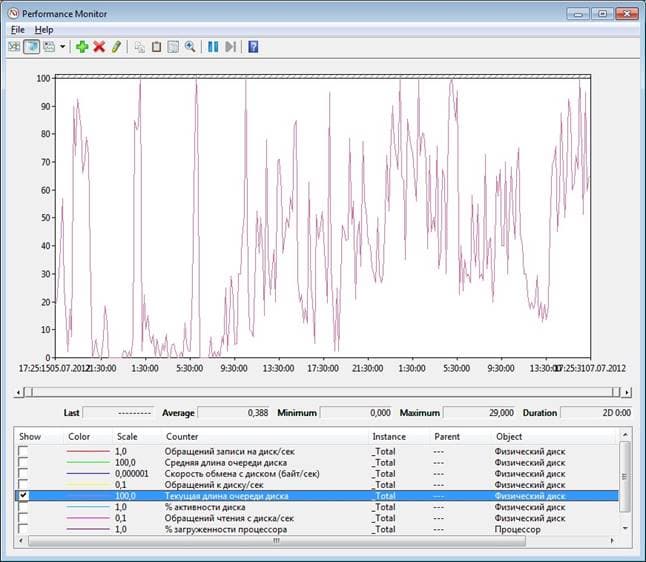Toggle the Highlight pencil tool
The height and width of the screenshot is (562, 646).
116,47
